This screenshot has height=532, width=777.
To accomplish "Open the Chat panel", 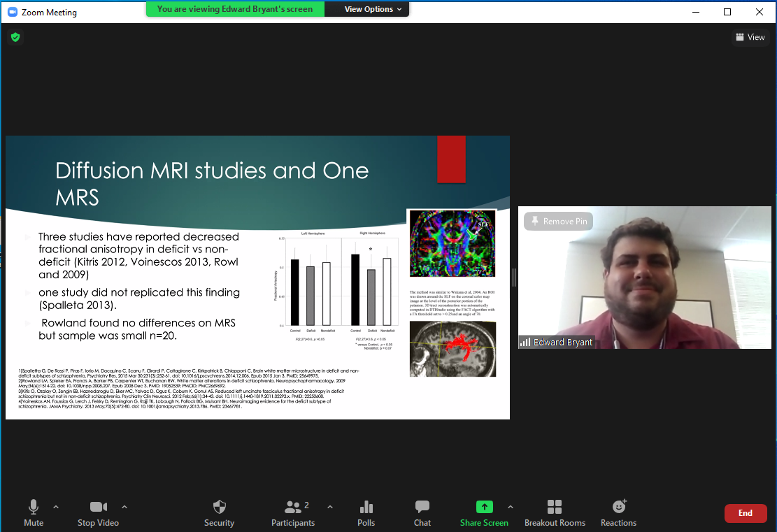I will coord(422,512).
